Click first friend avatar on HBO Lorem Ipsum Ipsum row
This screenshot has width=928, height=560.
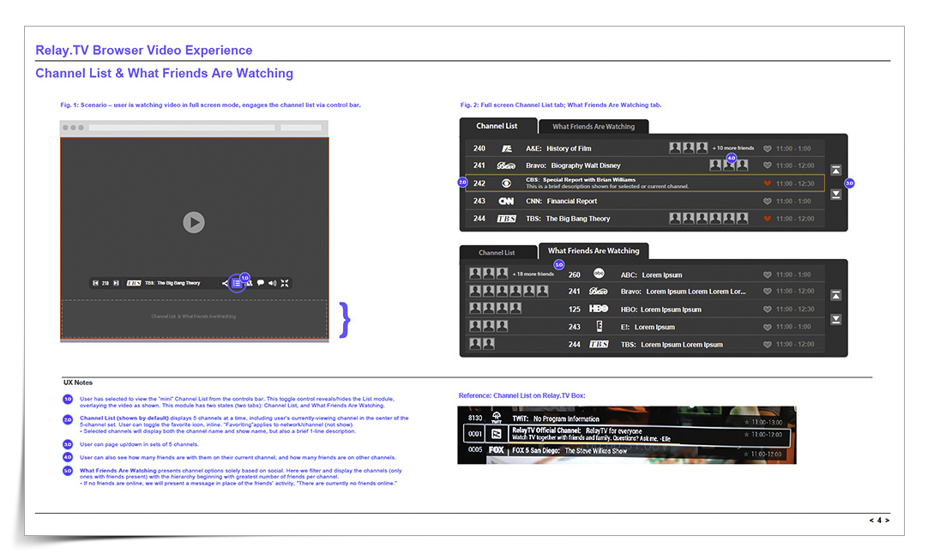click(474, 309)
